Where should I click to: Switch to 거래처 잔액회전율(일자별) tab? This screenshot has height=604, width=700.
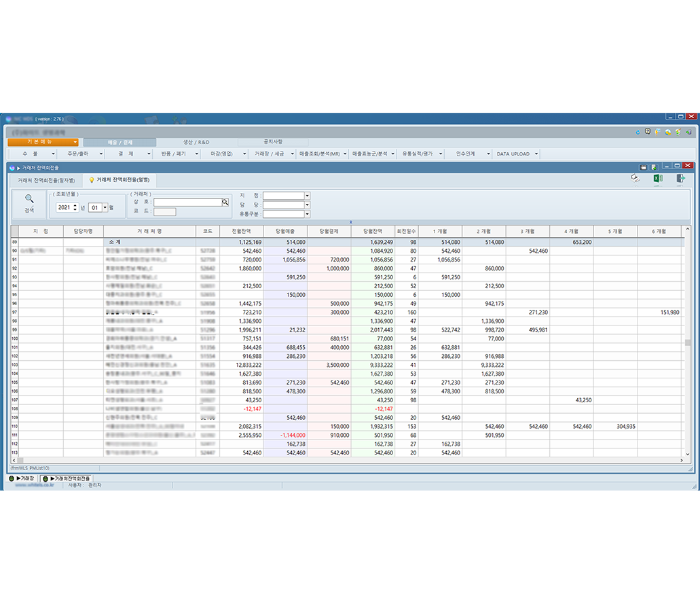coord(46,180)
